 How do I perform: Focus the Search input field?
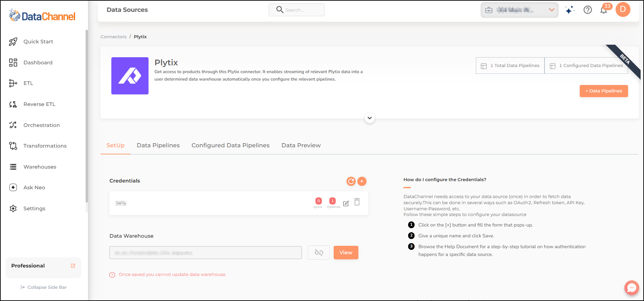click(x=296, y=10)
